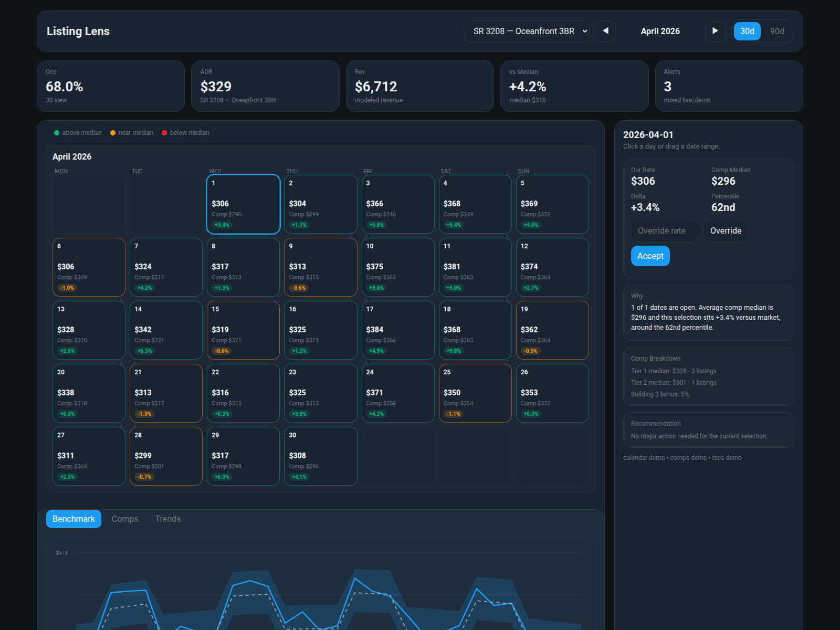Select April 4 calendar cell
The image size is (840, 630).
tap(475, 204)
